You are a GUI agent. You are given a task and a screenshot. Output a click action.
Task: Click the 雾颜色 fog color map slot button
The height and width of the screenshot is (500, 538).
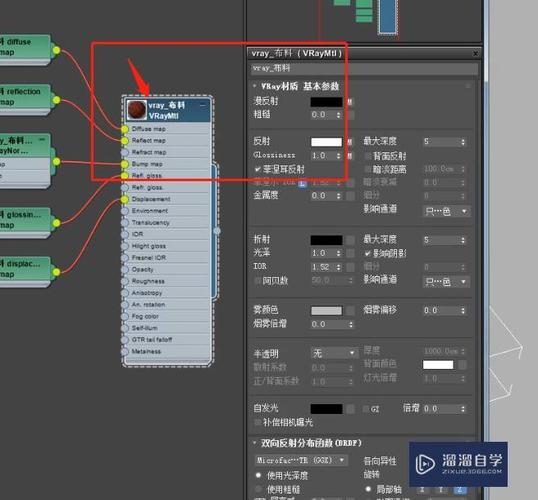(x=350, y=311)
